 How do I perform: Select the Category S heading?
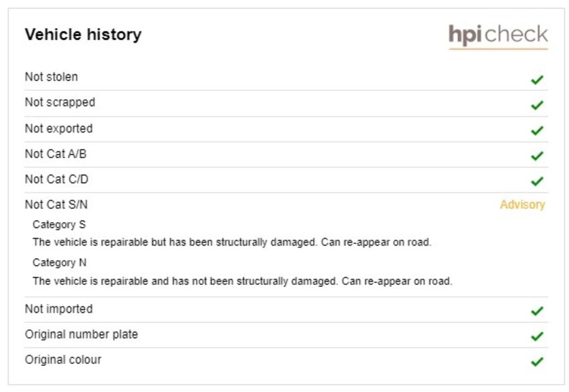[59, 225]
